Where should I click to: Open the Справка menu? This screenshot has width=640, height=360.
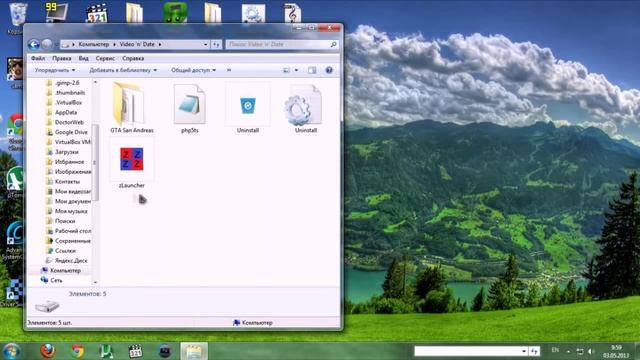pyautogui.click(x=133, y=58)
